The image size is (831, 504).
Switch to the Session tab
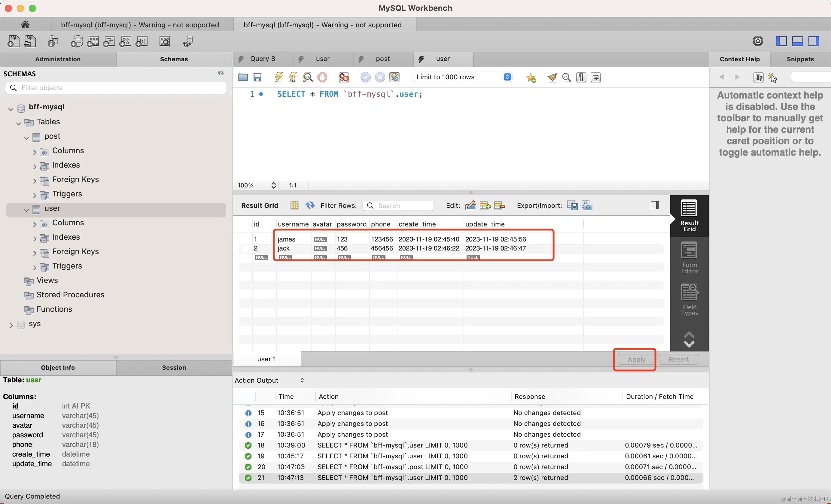coord(174,367)
